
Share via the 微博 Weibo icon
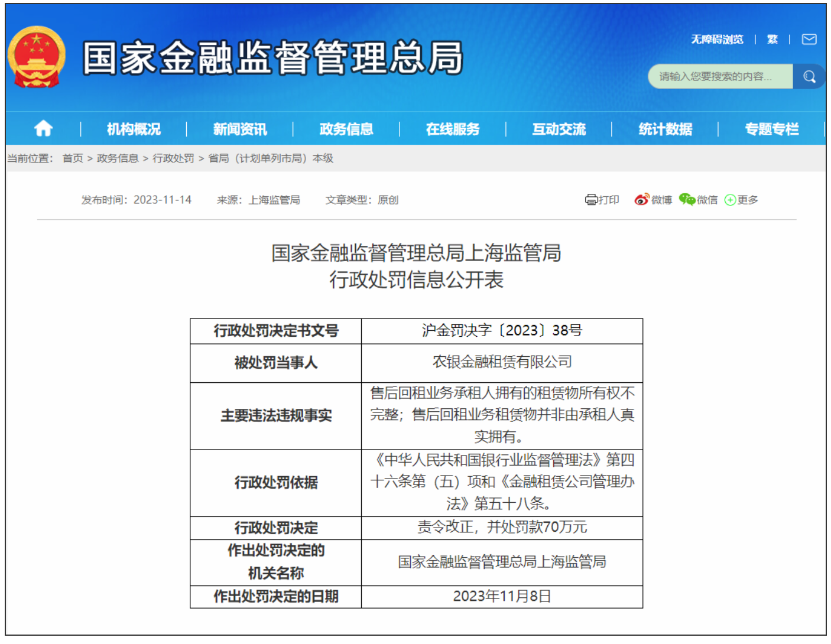pyautogui.click(x=653, y=200)
